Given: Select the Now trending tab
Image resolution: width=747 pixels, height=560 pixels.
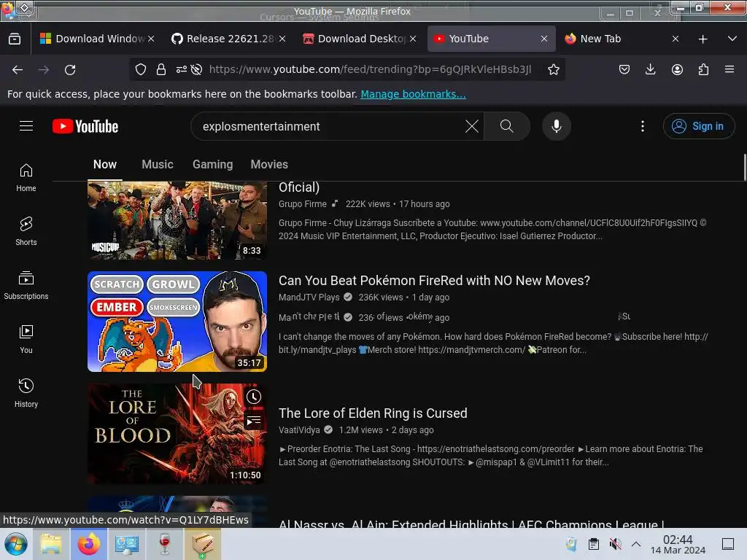Looking at the screenshot, I should 105,164.
